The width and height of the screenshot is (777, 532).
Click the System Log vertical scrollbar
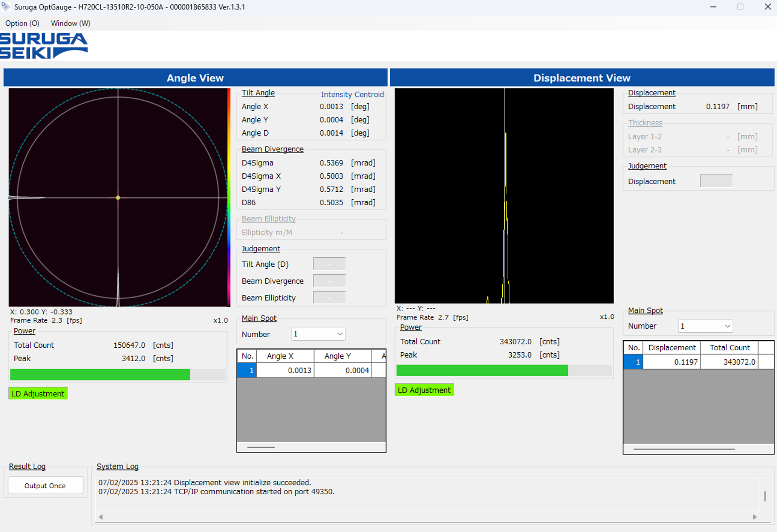[765, 495]
